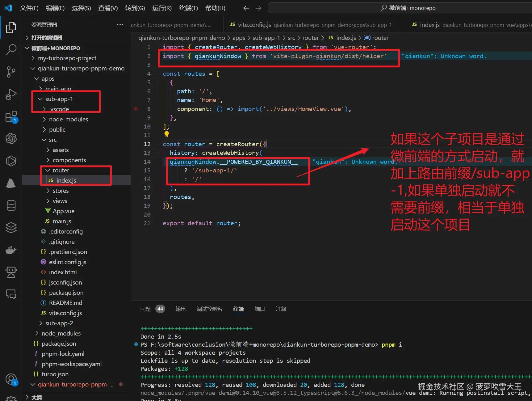The image size is (532, 401).
Task: Switch to the 端口 panel tab
Action: tap(260, 309)
